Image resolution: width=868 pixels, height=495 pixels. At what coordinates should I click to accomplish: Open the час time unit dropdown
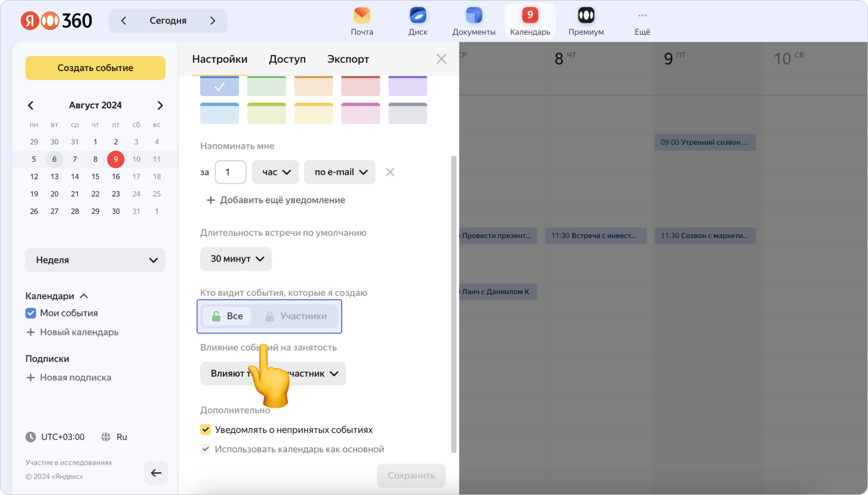point(275,172)
